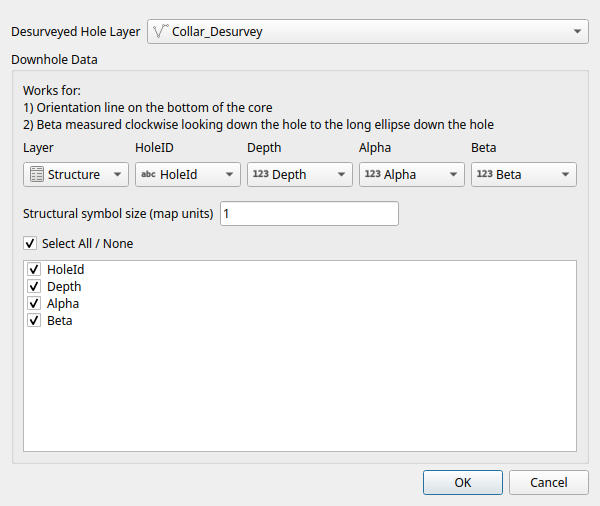Click the abc text-type icon beside HoleId
The image size is (600, 506).
[148, 175]
